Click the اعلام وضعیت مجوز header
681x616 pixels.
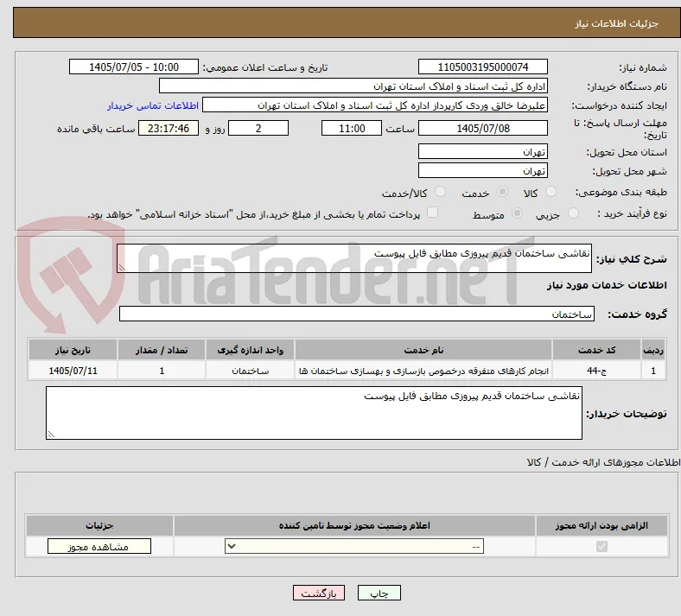pos(354,525)
